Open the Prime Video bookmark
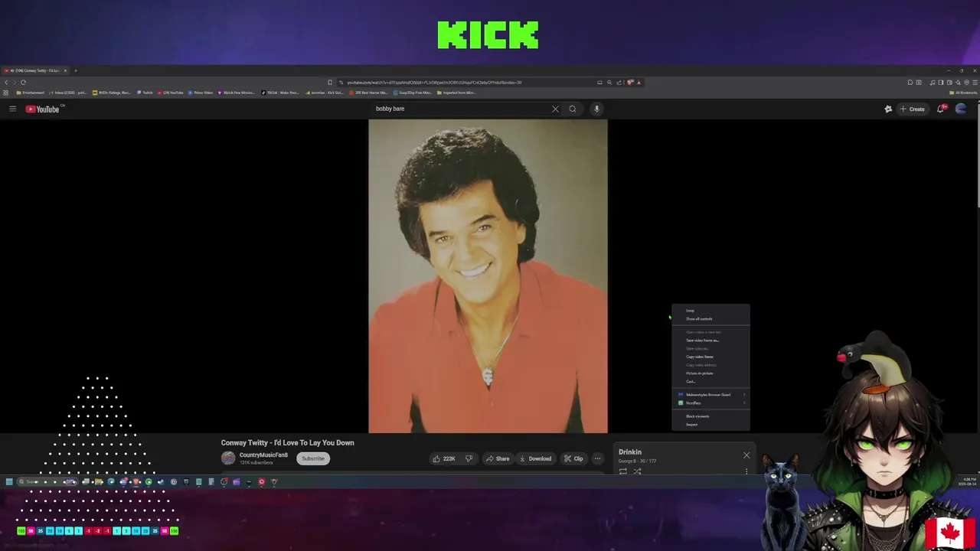The height and width of the screenshot is (551, 980). coord(200,93)
